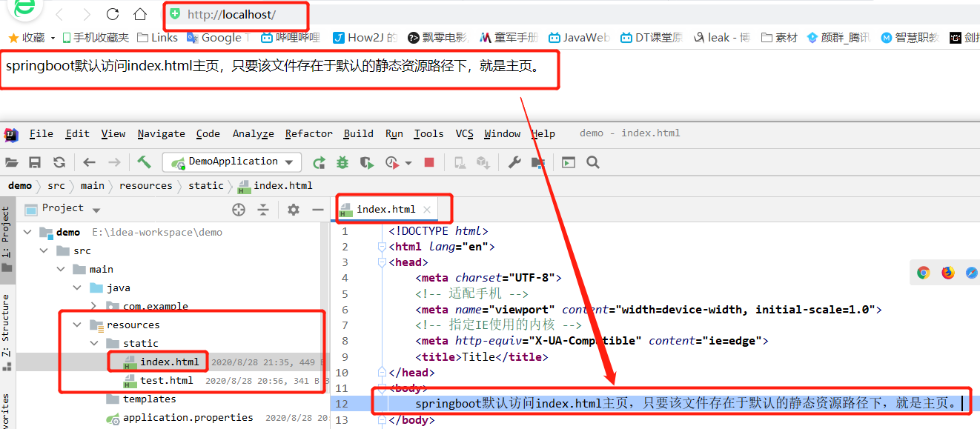Viewport: 980px width, 429px height.
Task: Collapse the java folder node
Action: tap(76, 287)
